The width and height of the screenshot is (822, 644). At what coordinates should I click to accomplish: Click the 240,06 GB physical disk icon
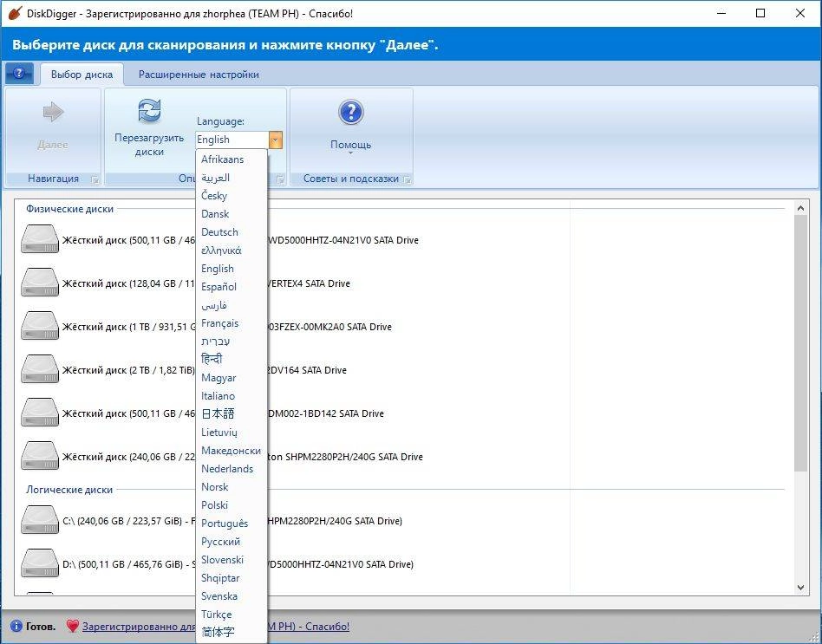pos(40,457)
